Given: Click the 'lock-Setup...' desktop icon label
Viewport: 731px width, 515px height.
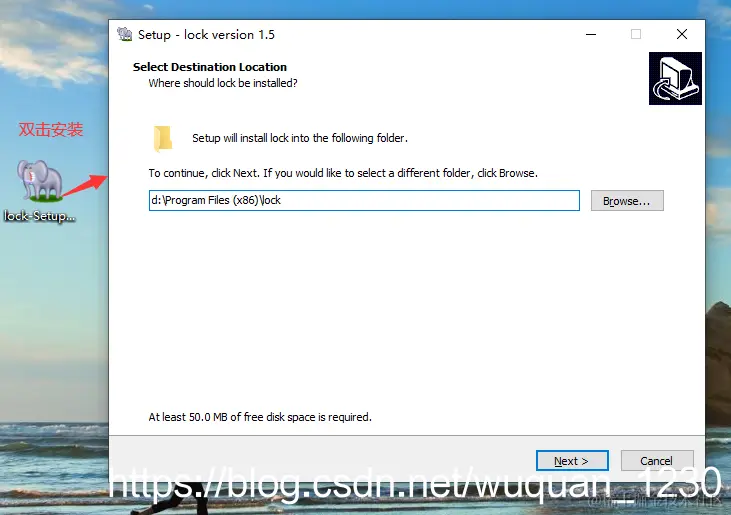Looking at the screenshot, I should click(40, 216).
